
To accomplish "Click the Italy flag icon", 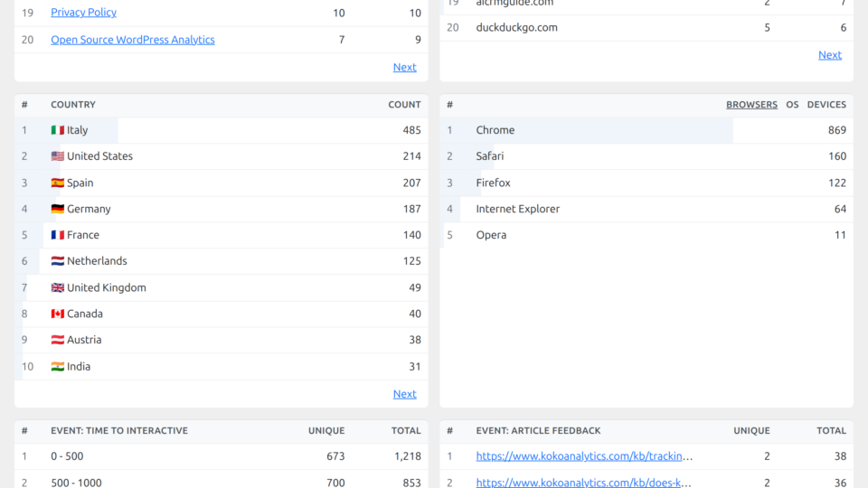I will click(58, 130).
